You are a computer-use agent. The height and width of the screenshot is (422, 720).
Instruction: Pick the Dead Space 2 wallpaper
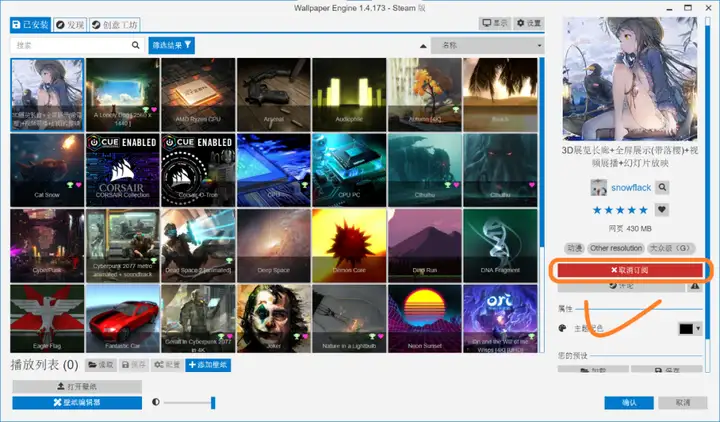198,245
